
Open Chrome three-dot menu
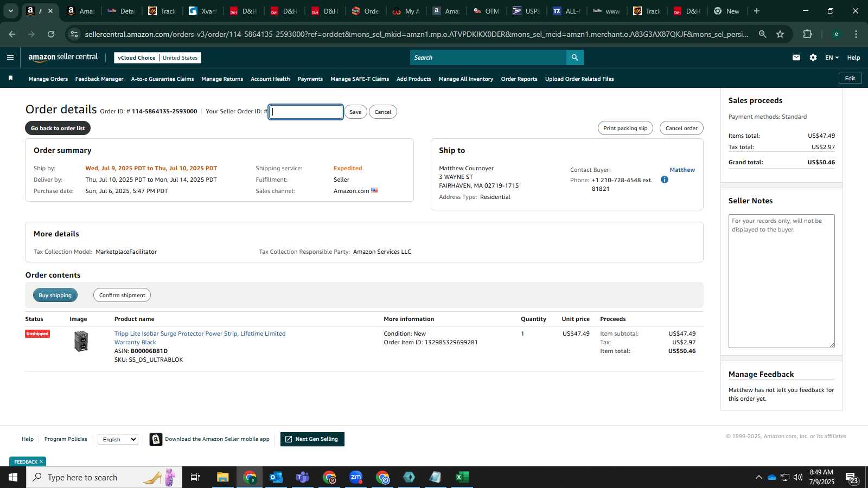856,34
